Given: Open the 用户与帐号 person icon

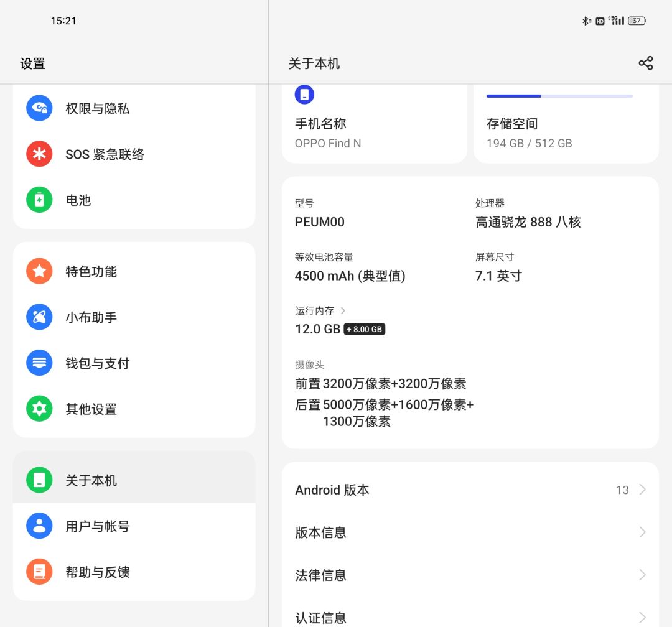Looking at the screenshot, I should [x=39, y=526].
